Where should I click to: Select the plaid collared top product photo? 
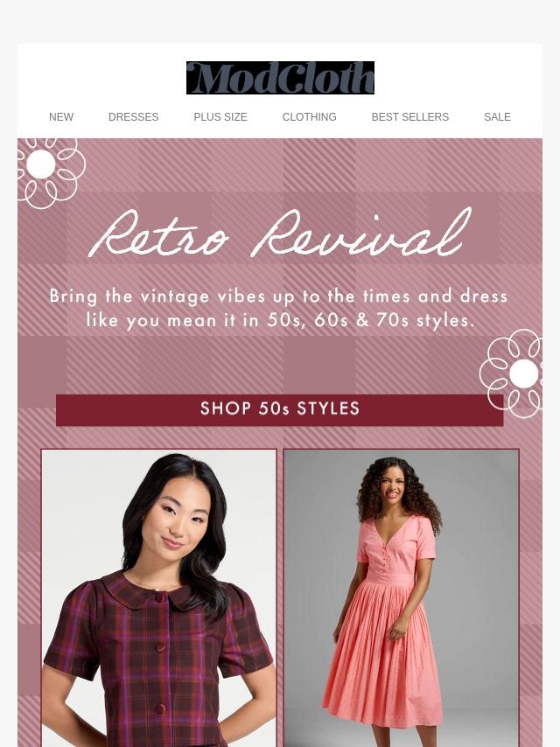pos(158,598)
